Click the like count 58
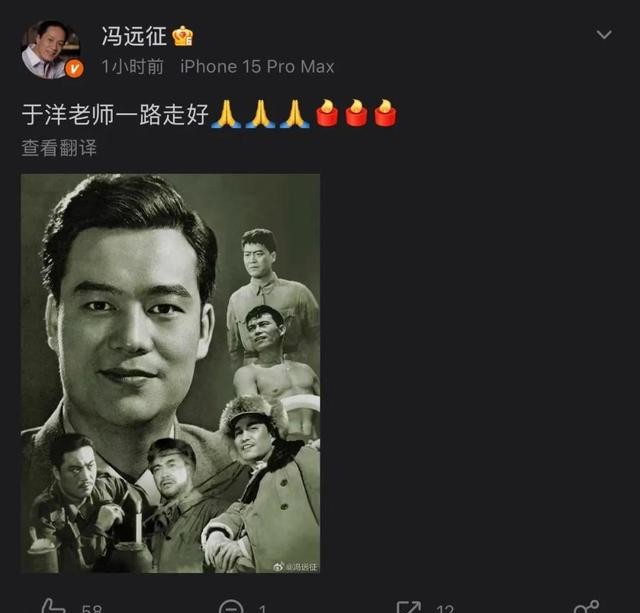Screen dimensions: 640x613 pos(91,609)
